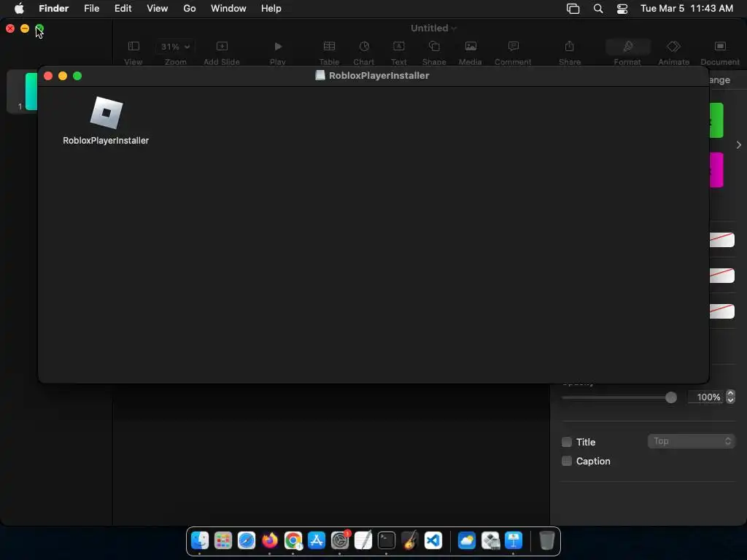Viewport: 747px width, 560px height.
Task: Click the date and time in menu bar
Action: [686, 9]
